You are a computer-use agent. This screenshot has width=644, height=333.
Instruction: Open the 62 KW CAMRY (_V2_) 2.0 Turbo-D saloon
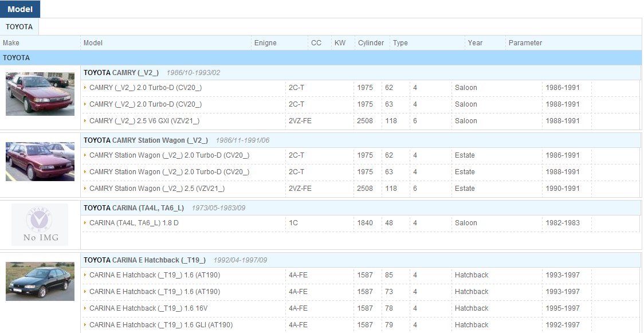pyautogui.click(x=146, y=88)
